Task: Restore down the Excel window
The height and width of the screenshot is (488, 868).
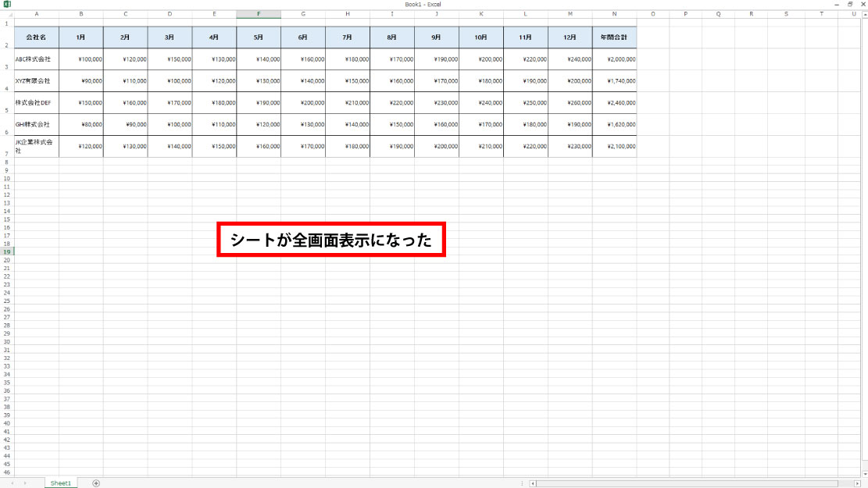Action: click(x=850, y=4)
